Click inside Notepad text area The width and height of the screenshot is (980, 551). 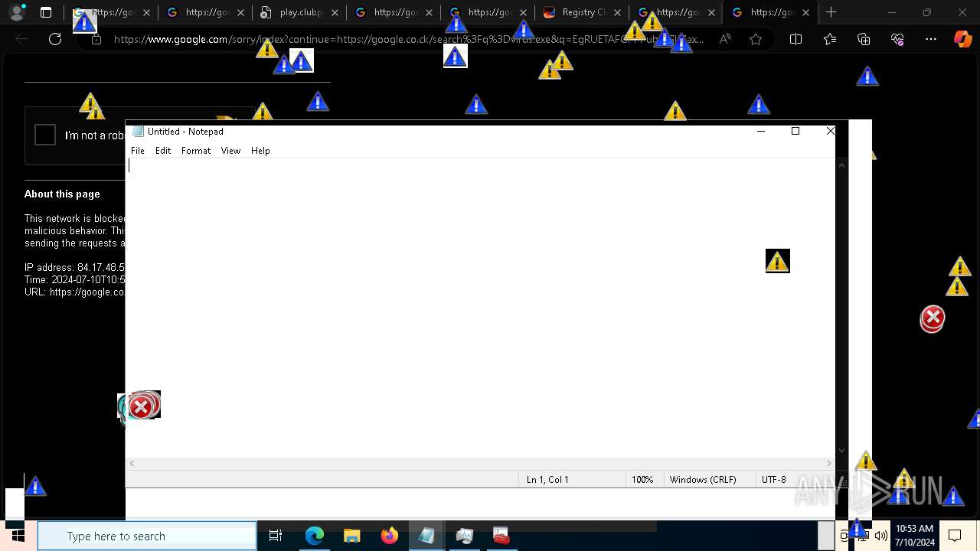click(x=481, y=308)
